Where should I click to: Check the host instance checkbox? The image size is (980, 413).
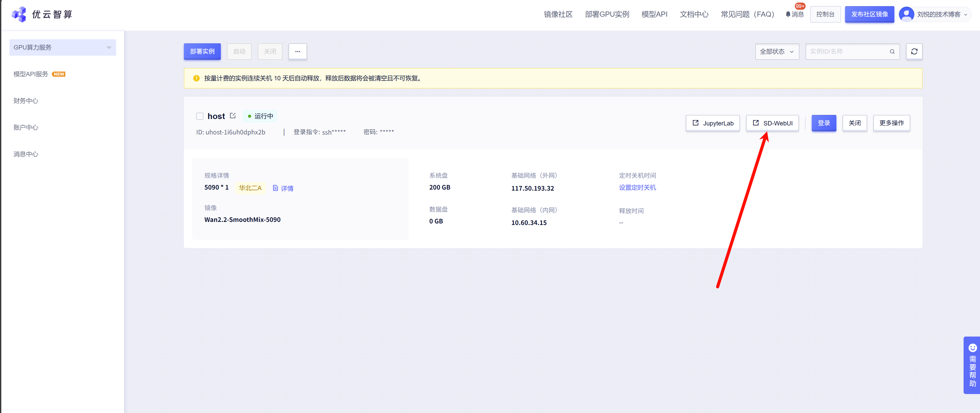tap(200, 116)
